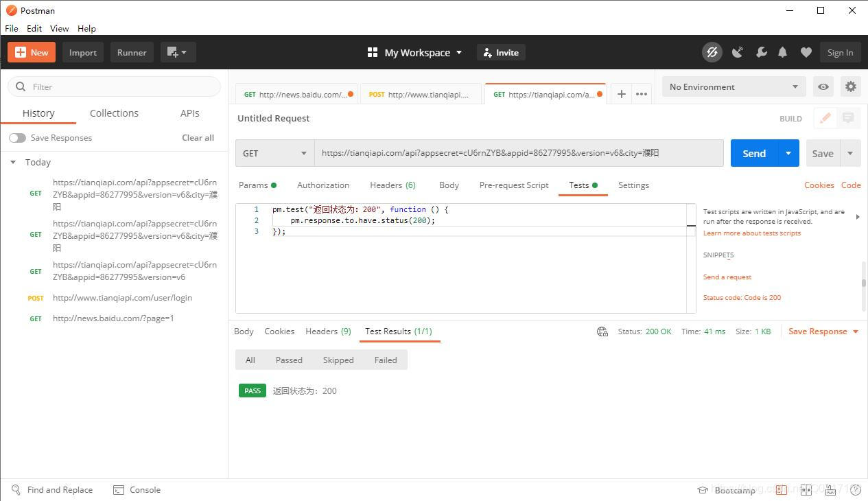Image resolution: width=868 pixels, height=501 pixels.
Task: Open the Pre-request Script tab
Action: (x=514, y=185)
